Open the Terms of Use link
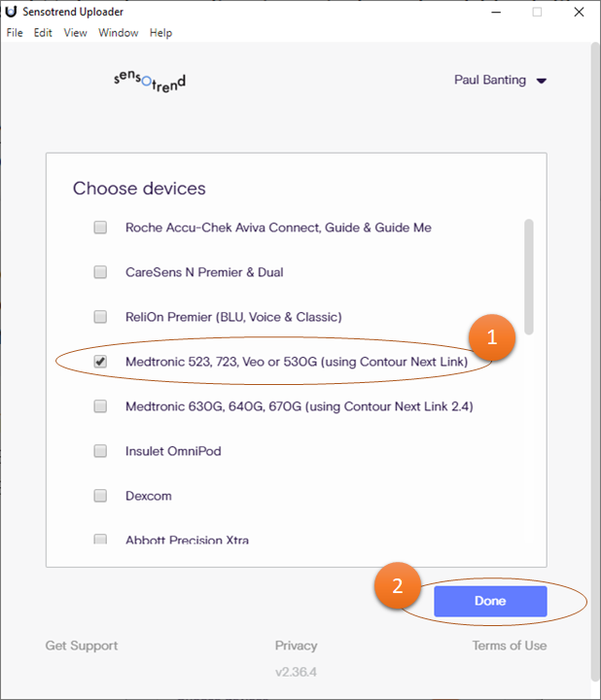This screenshot has height=700, width=601. (510, 646)
